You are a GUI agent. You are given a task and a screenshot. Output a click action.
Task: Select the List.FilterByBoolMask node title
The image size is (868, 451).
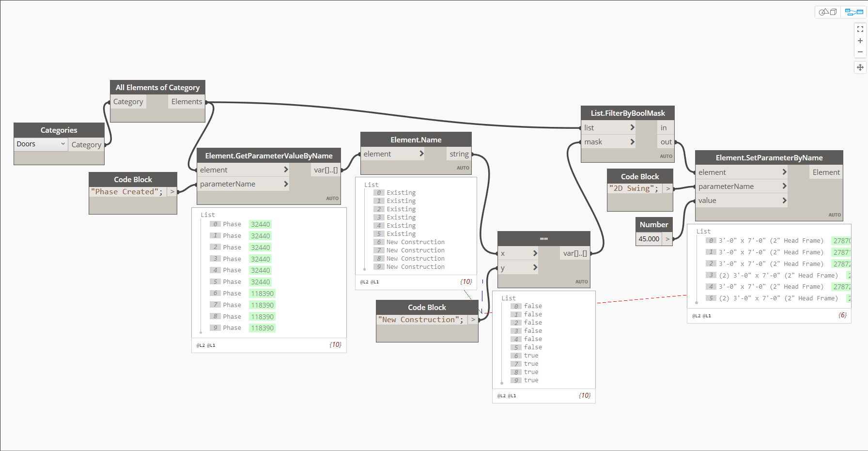tap(628, 113)
